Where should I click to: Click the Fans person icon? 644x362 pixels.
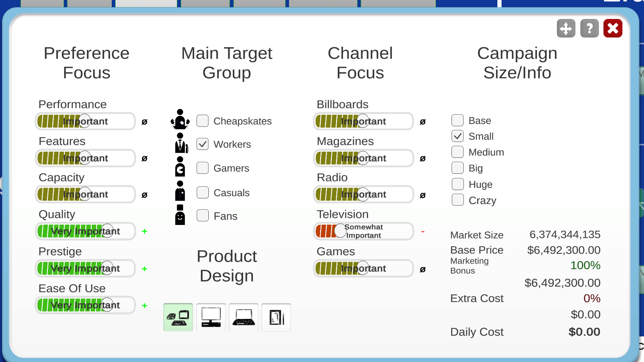coord(180,215)
